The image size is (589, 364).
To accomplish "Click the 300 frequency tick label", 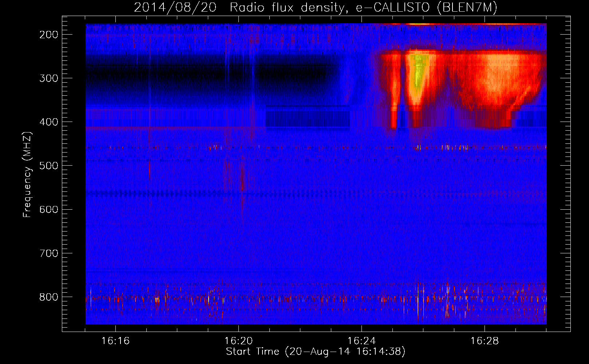I will coord(49,78).
